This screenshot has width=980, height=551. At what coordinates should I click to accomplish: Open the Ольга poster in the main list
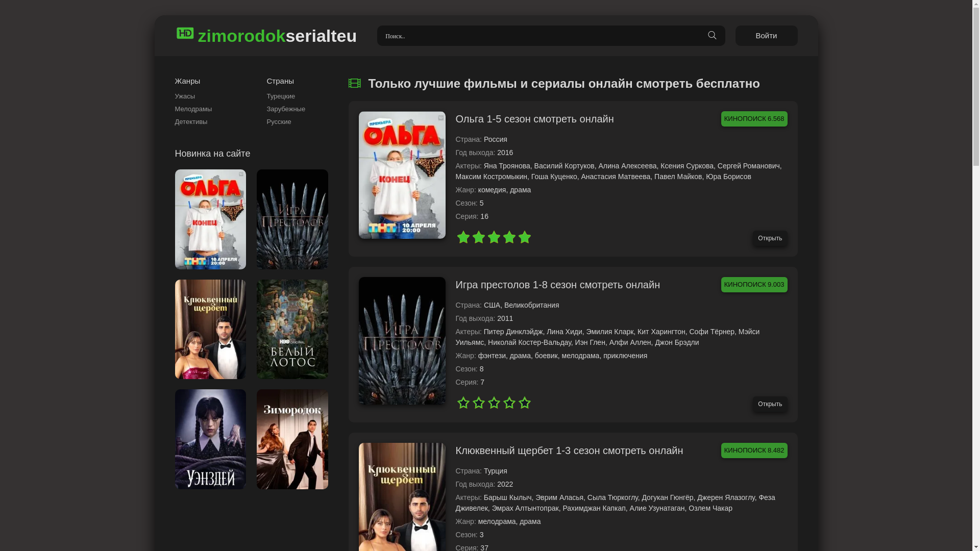402,175
